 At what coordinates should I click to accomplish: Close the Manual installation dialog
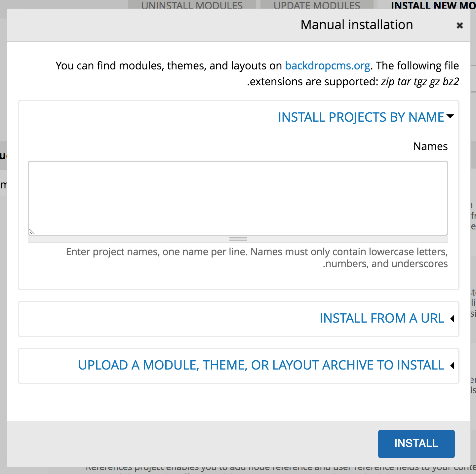coord(459,25)
